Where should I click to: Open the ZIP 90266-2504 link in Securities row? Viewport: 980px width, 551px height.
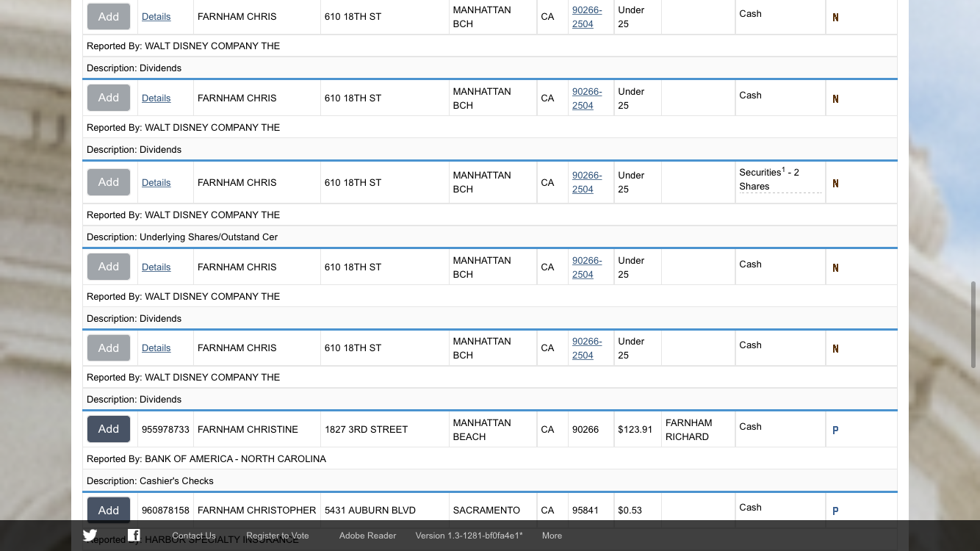coord(587,182)
